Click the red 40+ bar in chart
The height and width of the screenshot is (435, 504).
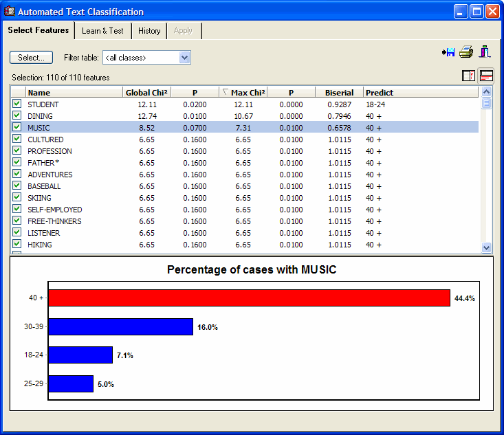click(x=248, y=298)
